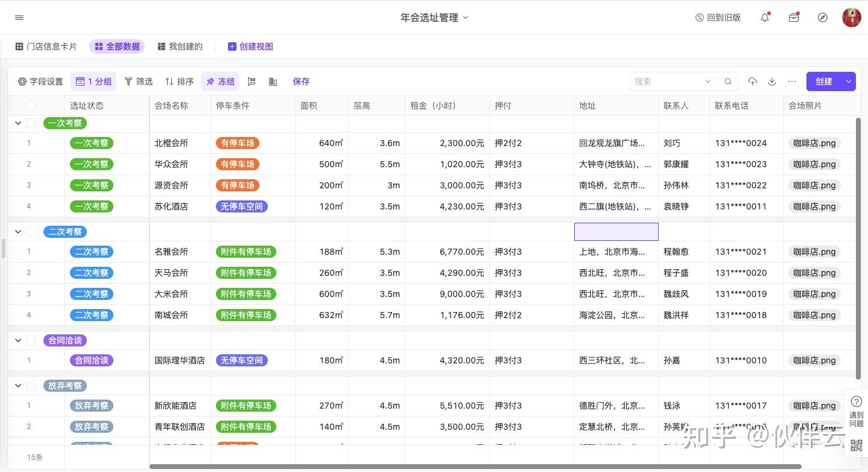Open the 咖啡店.png attachment for 国际理华酒店

tap(814, 360)
